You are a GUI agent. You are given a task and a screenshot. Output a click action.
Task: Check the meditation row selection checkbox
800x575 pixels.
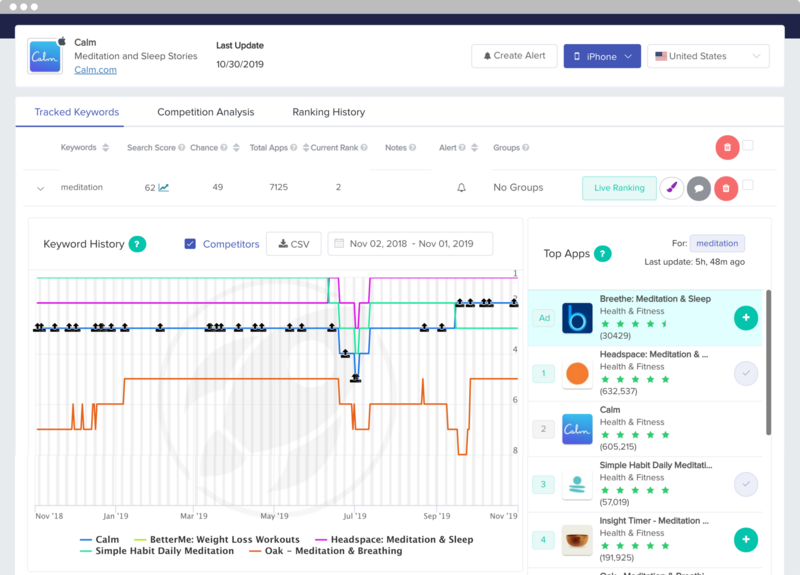point(748,185)
